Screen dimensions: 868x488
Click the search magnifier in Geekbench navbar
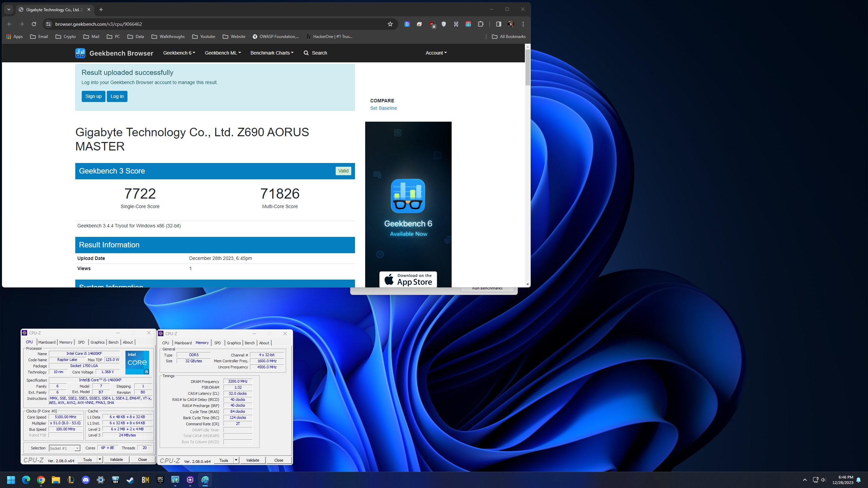point(306,53)
